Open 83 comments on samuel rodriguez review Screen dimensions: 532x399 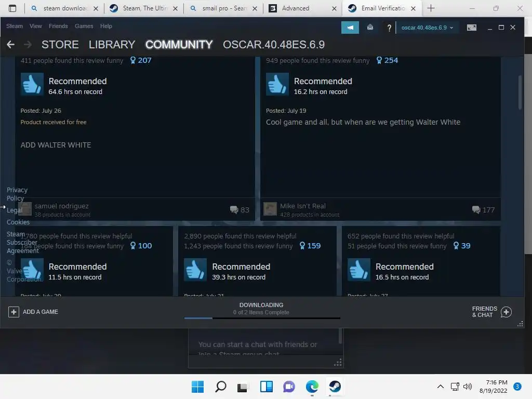coord(240,210)
